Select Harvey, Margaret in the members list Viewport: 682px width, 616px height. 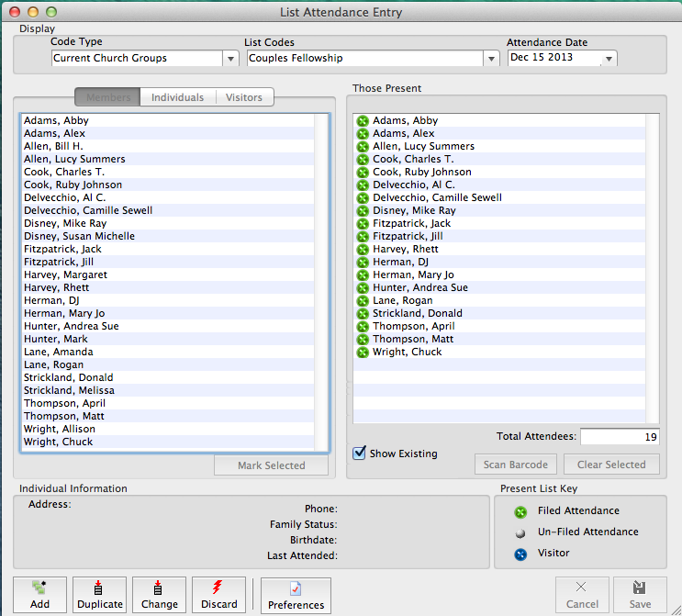pos(65,274)
